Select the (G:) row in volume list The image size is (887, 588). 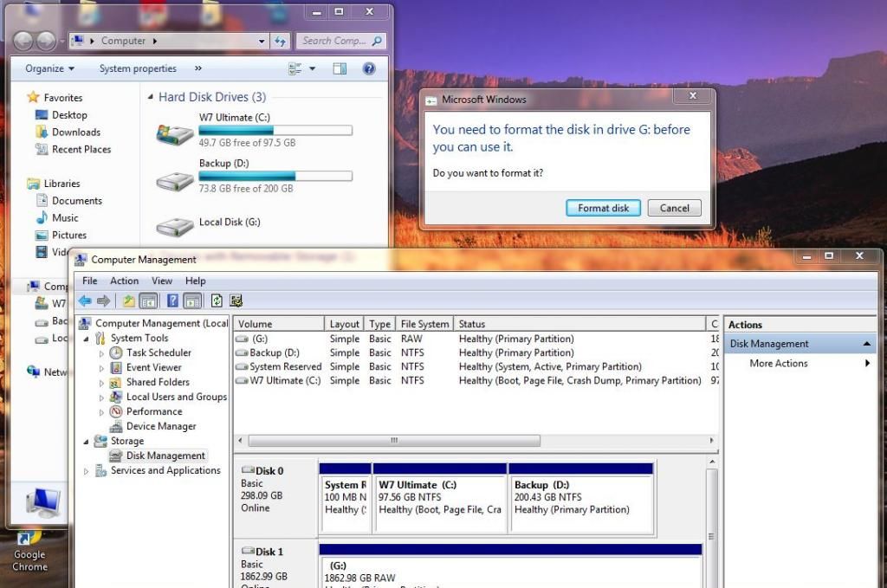click(476, 339)
